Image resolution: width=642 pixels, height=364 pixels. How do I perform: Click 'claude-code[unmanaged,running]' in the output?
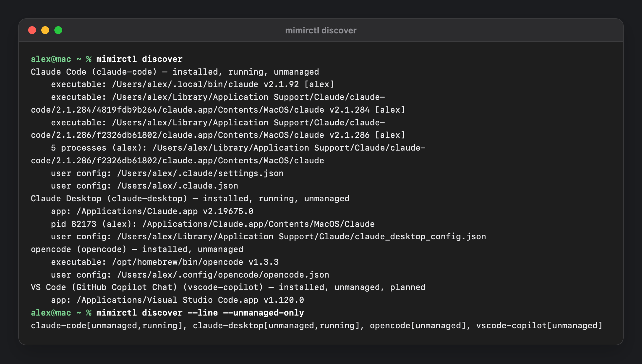(x=106, y=326)
